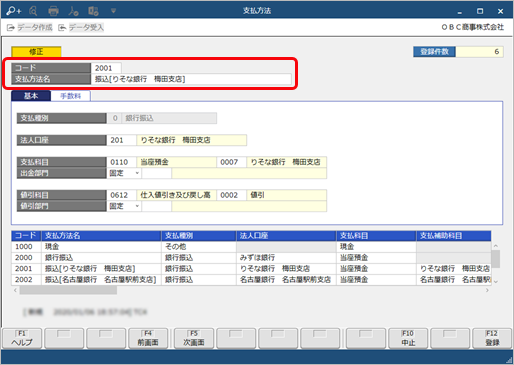The width and height of the screenshot is (514, 365).
Task: Click データ作成 toolbar button
Action: [30, 27]
